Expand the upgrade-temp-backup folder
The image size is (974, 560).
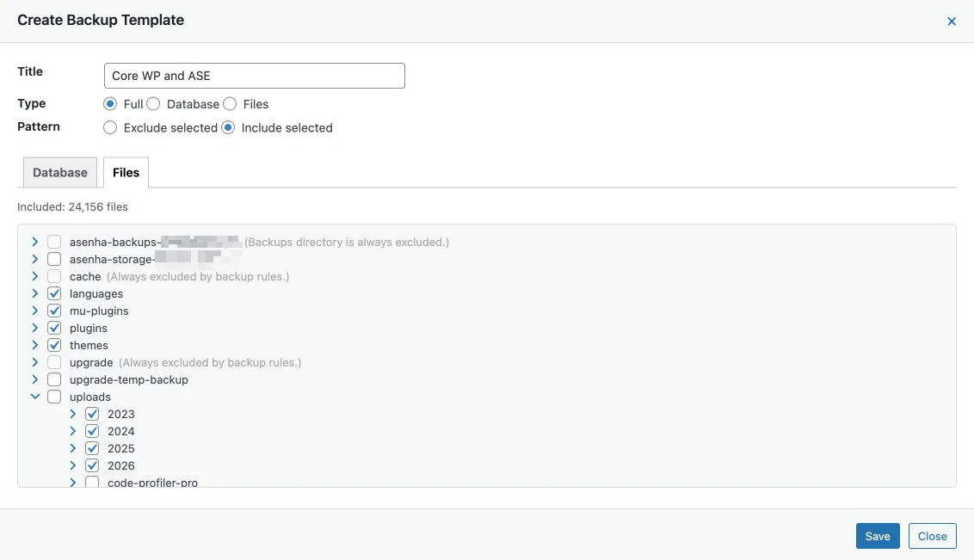coord(35,379)
